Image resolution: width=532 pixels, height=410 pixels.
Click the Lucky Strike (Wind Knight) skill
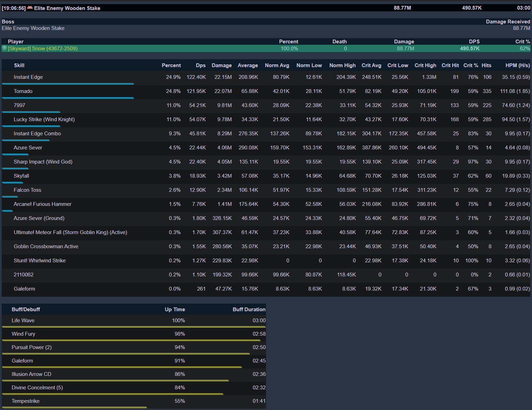pos(44,119)
